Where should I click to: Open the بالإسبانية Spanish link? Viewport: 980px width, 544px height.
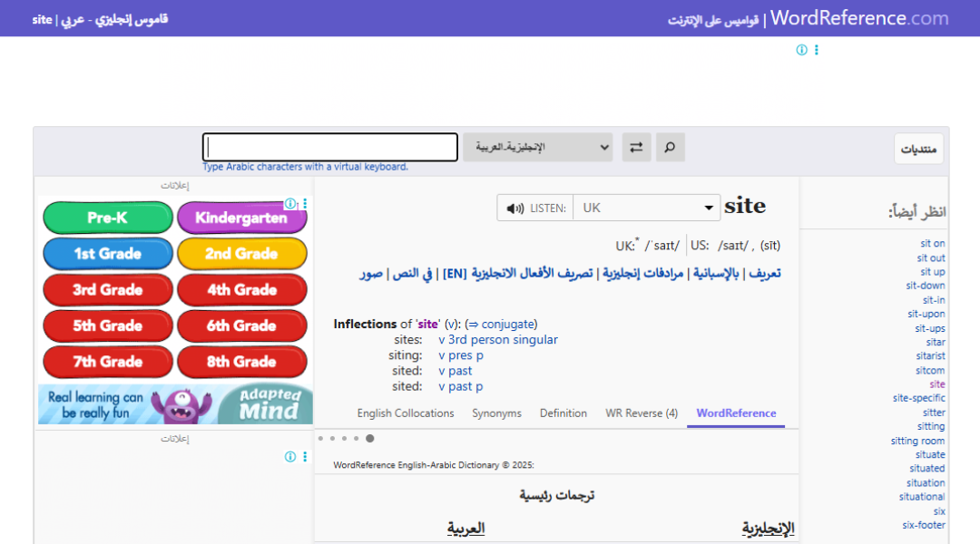tap(716, 274)
